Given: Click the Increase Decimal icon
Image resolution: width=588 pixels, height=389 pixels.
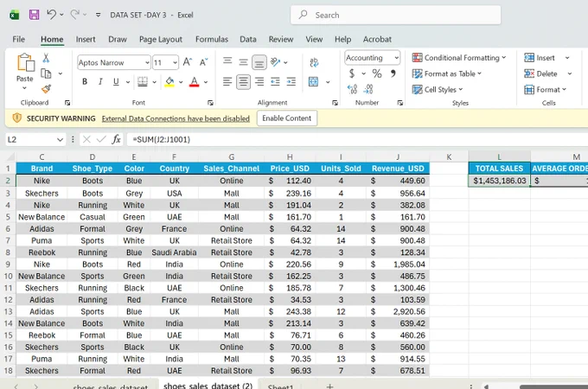Looking at the screenshot, I should coord(352,89).
